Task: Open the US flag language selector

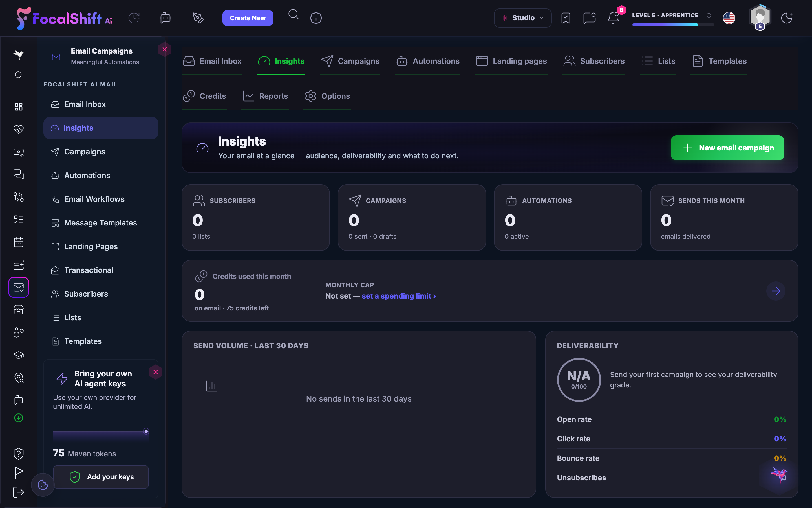Action: (729, 18)
